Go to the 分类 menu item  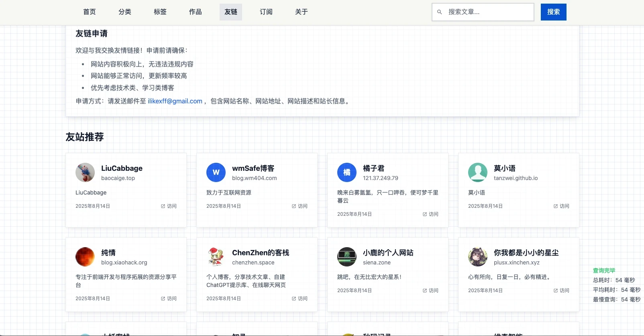click(x=125, y=12)
